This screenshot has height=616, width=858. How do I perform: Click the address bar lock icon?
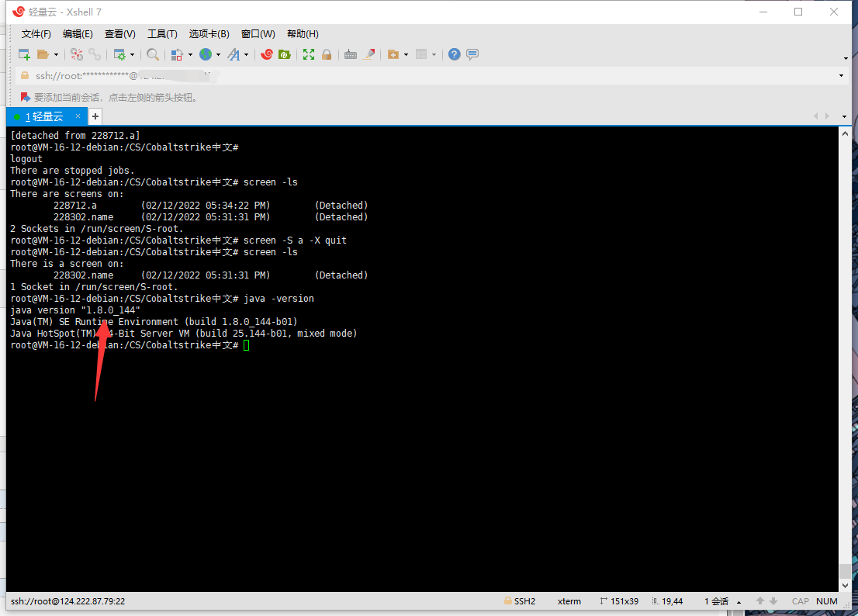coord(25,75)
